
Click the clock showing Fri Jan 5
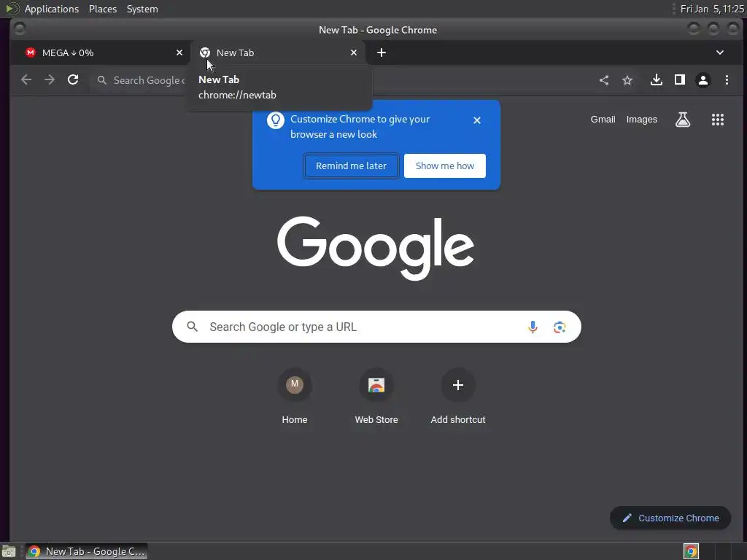coord(712,9)
